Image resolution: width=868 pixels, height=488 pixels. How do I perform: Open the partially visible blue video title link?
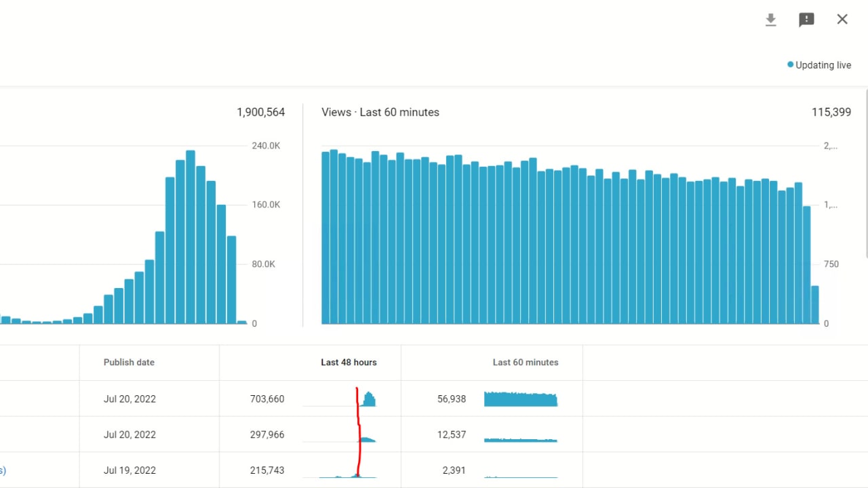click(3, 470)
